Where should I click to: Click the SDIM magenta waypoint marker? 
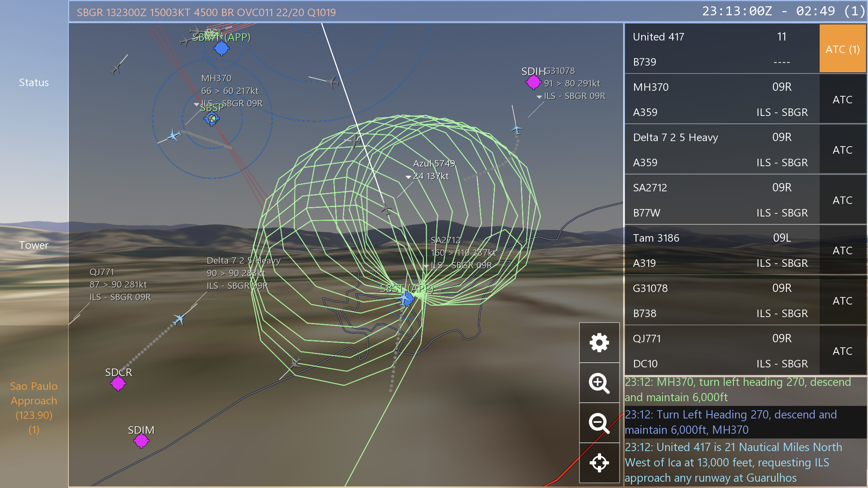pos(141,441)
